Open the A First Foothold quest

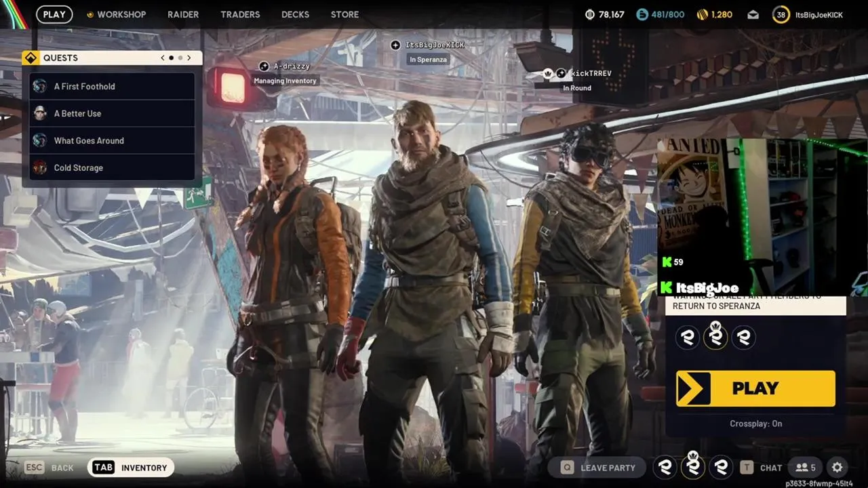(x=112, y=86)
